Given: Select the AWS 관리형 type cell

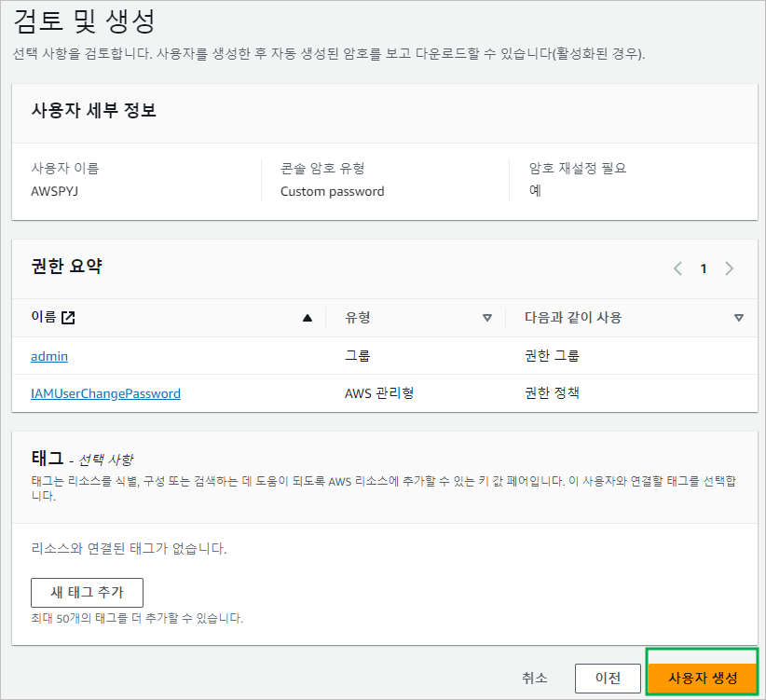Looking at the screenshot, I should point(379,393).
